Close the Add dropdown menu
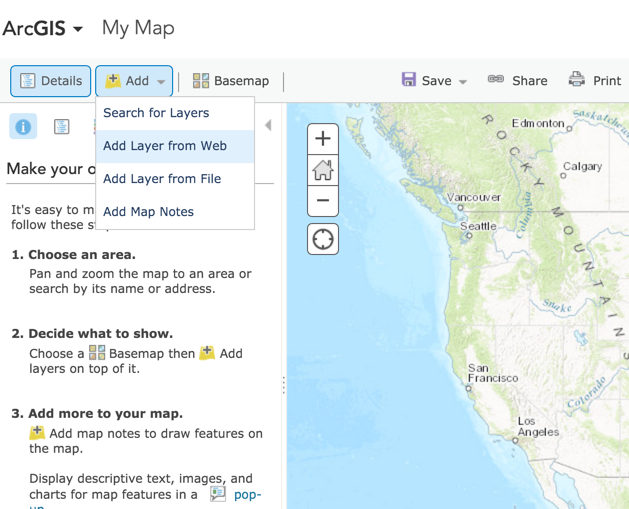The width and height of the screenshot is (629, 509). pyautogui.click(x=135, y=81)
